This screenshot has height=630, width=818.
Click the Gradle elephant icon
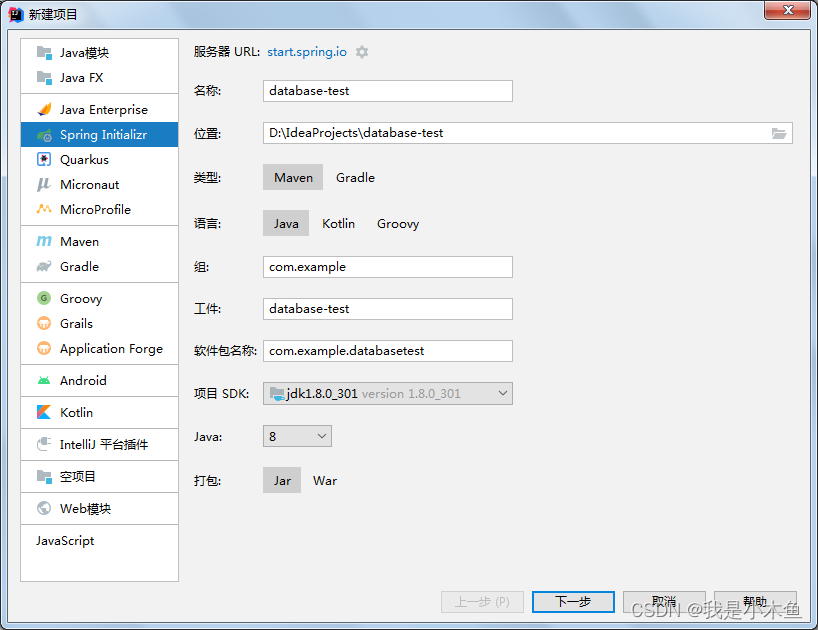(44, 266)
